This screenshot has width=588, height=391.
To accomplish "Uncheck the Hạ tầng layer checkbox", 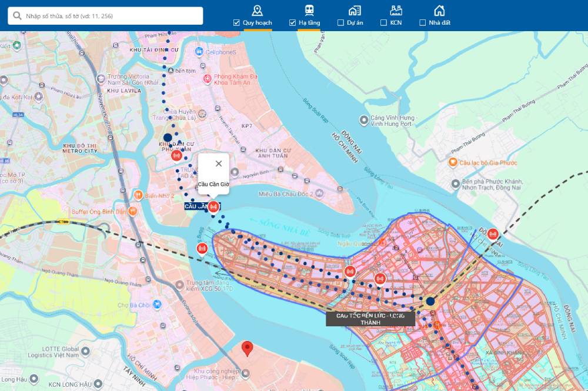I will (292, 23).
